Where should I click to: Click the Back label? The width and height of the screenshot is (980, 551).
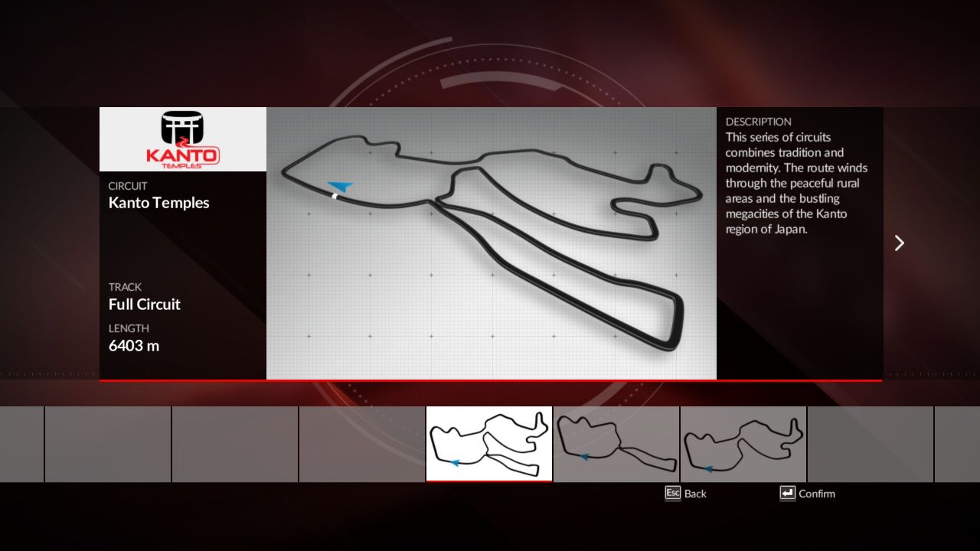[695, 494]
